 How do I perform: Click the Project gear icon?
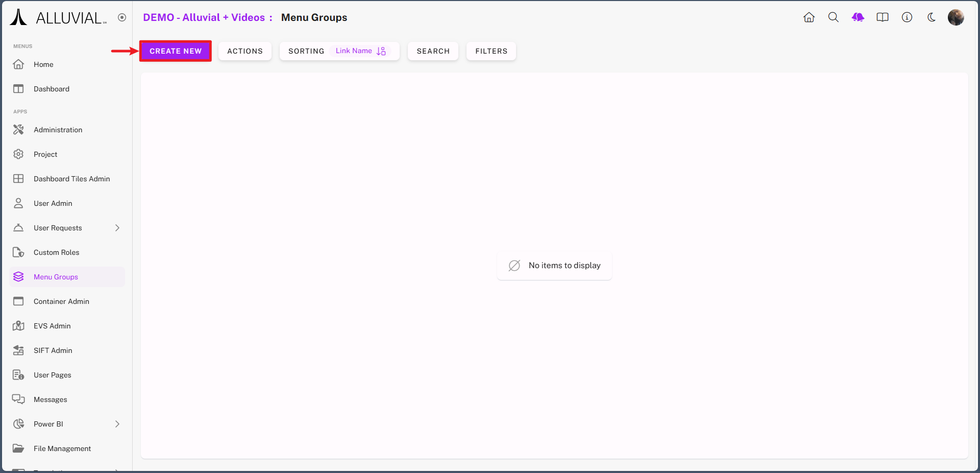click(18, 154)
